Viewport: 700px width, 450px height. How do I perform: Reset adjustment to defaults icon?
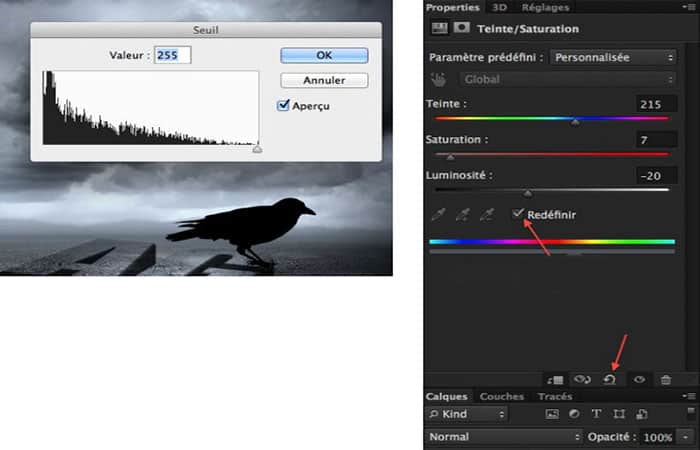pyautogui.click(x=610, y=380)
